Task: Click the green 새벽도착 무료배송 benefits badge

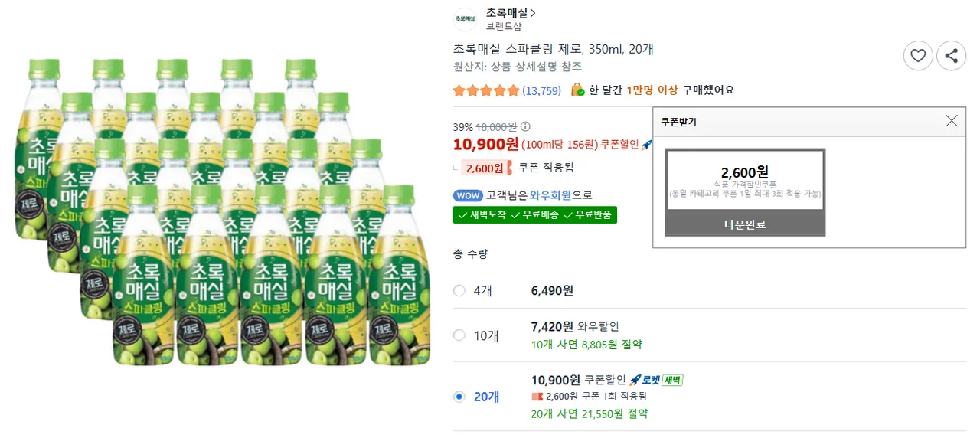Action: [535, 215]
